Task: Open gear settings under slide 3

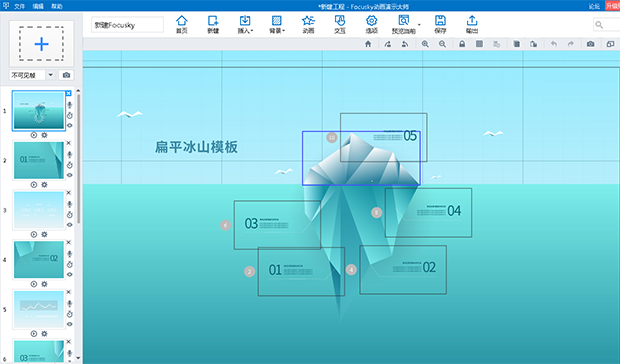Action: click(44, 234)
